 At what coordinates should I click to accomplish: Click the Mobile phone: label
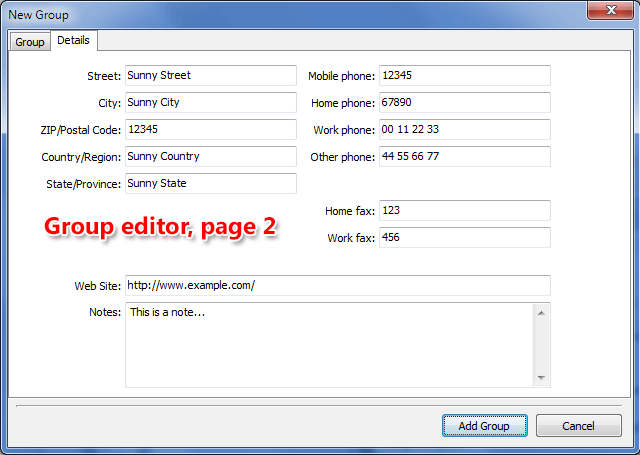click(341, 76)
